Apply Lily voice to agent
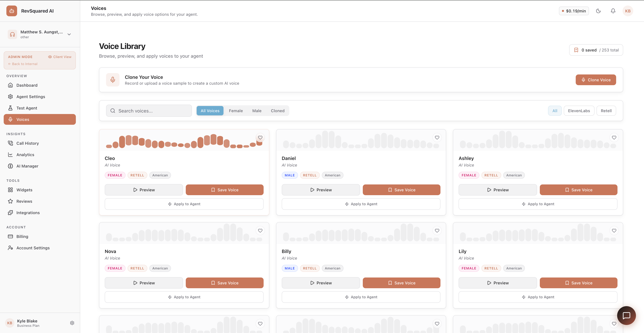 tap(538, 297)
